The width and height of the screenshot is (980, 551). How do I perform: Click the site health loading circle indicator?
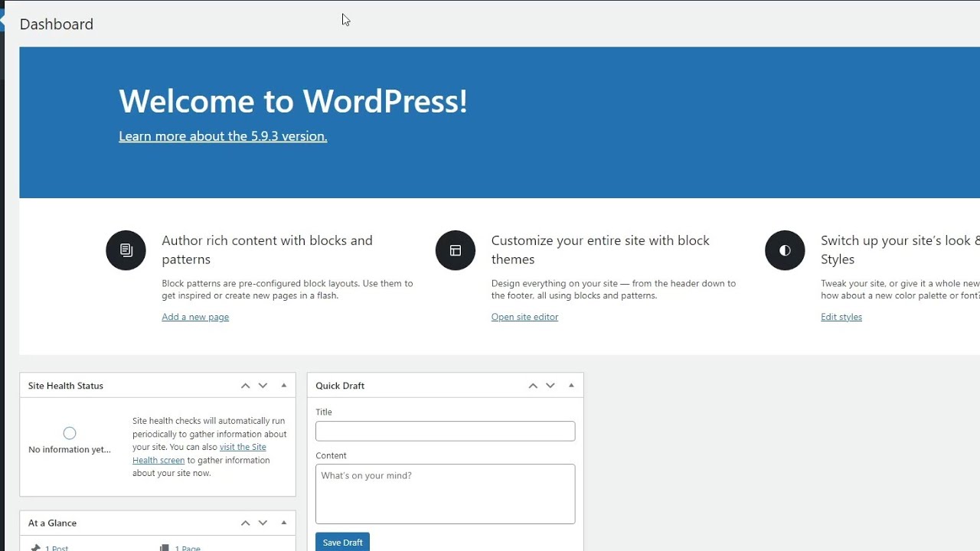(x=70, y=433)
